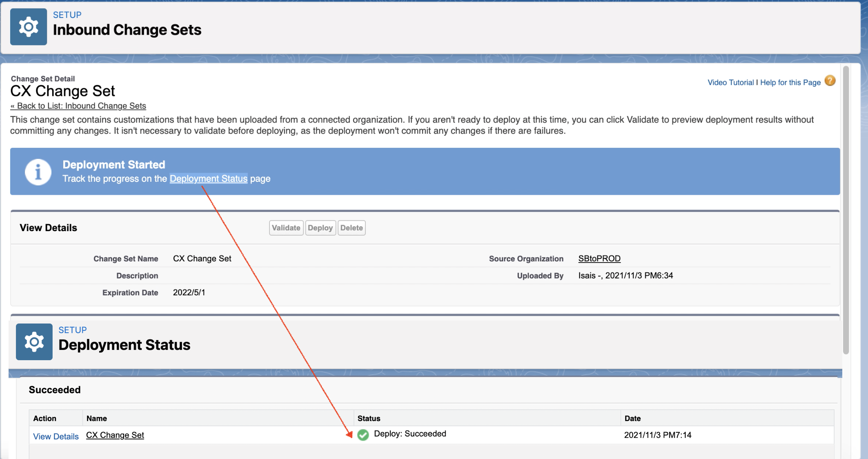The width and height of the screenshot is (868, 459).
Task: Click the top SETUP breadcrumb label
Action: pyautogui.click(x=67, y=15)
